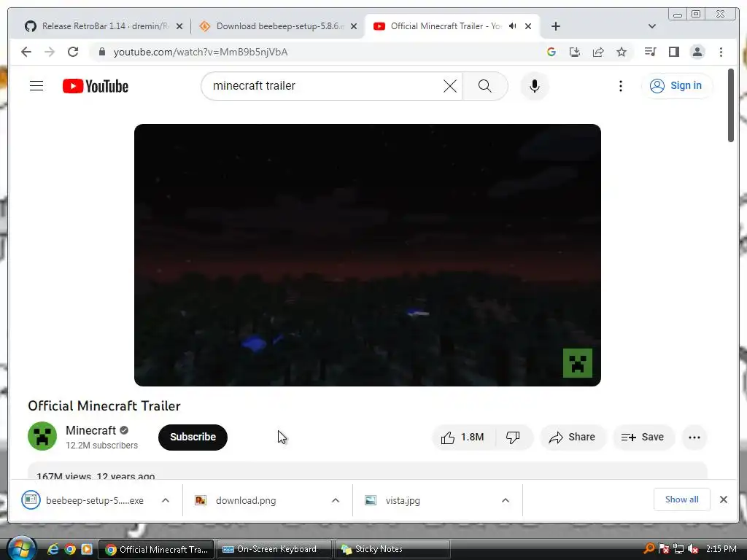Open Chrome profile avatar
747x560 pixels.
(697, 52)
